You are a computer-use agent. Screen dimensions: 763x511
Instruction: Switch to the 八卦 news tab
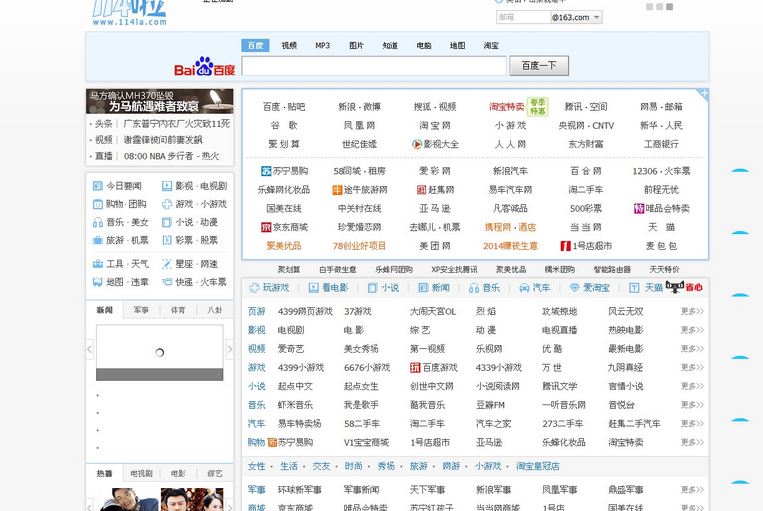click(x=215, y=310)
